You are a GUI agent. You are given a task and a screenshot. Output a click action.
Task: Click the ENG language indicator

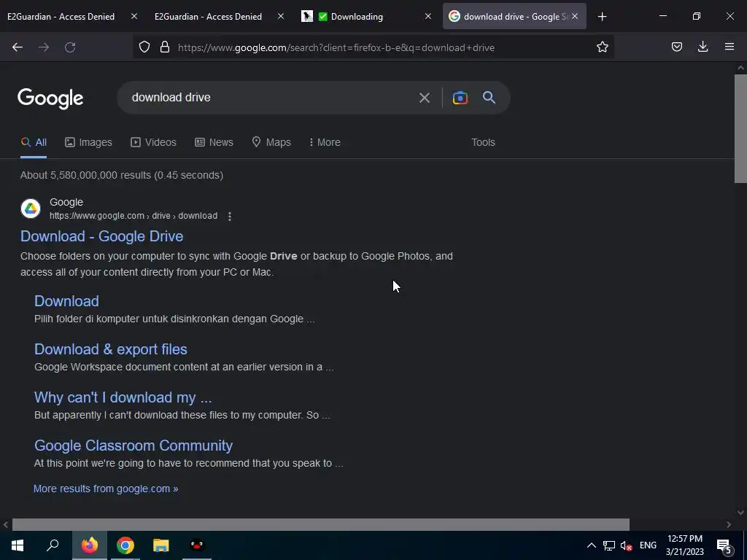(648, 545)
